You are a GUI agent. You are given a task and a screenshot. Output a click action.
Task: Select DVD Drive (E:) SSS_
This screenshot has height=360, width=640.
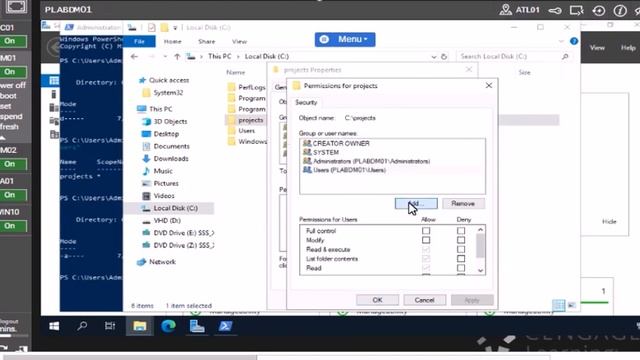coord(178,233)
